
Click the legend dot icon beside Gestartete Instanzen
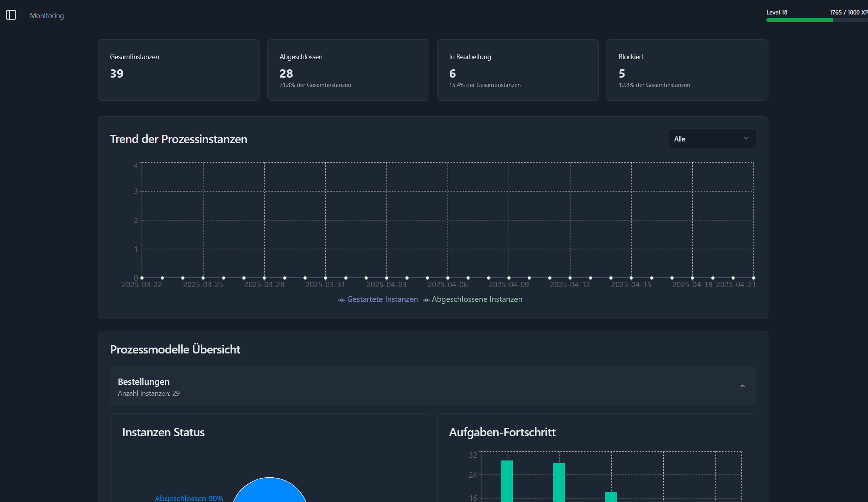(341, 299)
